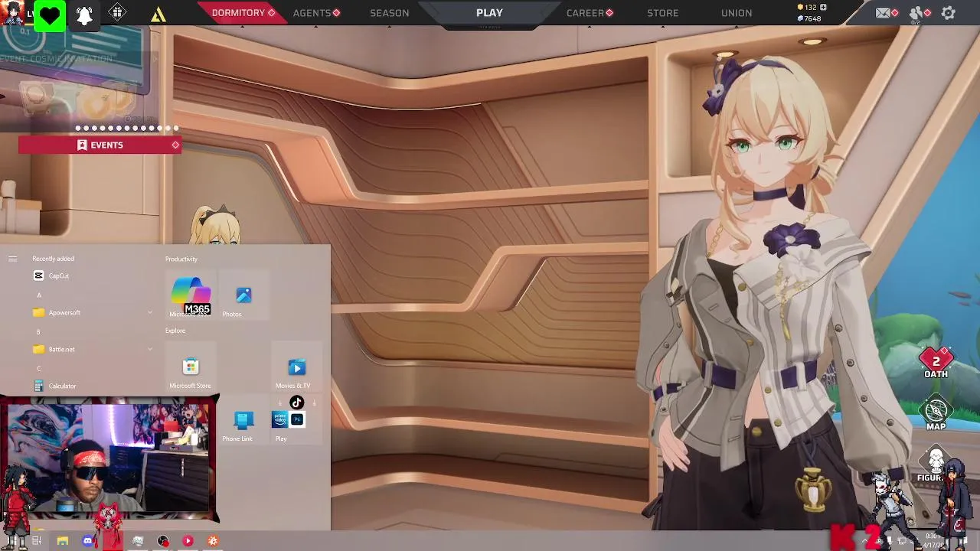Screen dimensions: 980x551
Task: Open Discord from the taskbar
Action: (87, 541)
